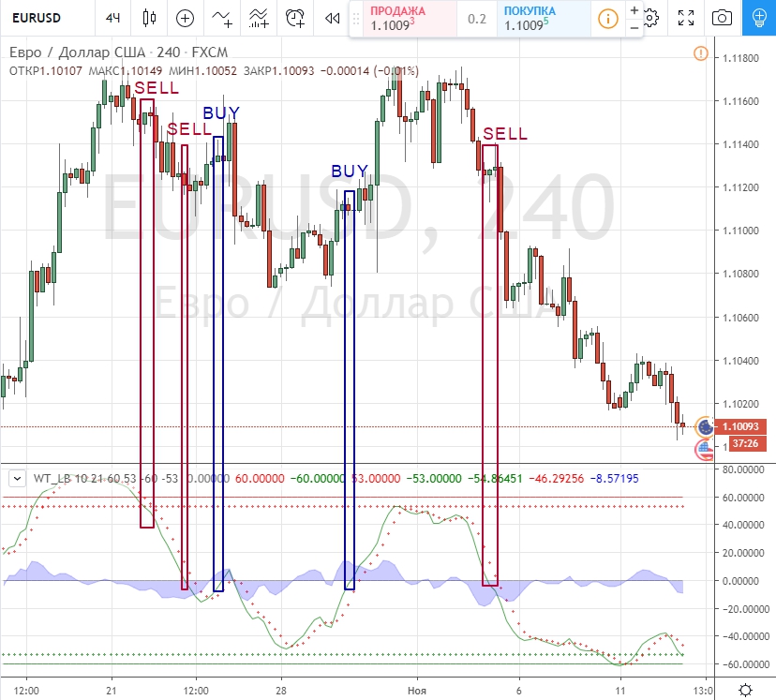This screenshot has width=776, height=700.
Task: Enter fullscreen mode
Action: pos(686,18)
